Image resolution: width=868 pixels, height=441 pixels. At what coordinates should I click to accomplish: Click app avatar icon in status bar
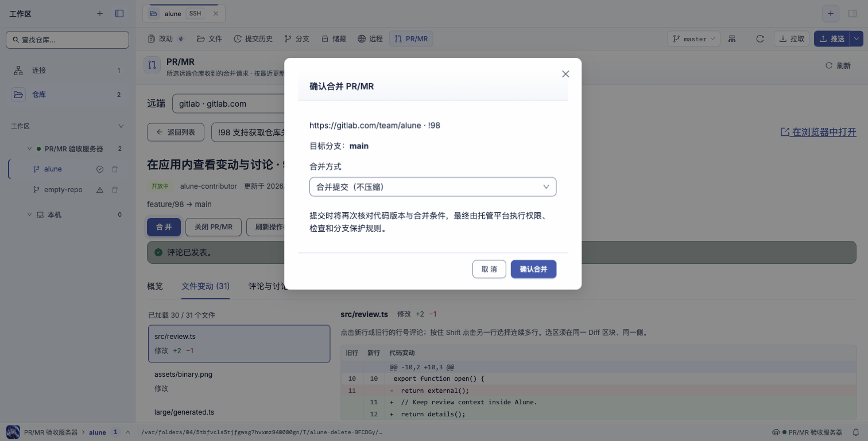(13, 432)
